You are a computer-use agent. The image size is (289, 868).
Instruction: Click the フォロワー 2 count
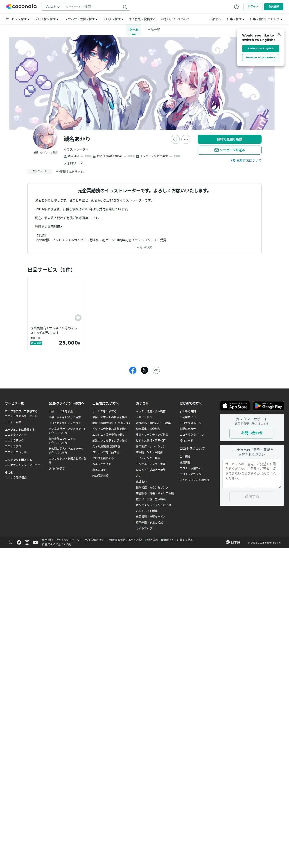pyautogui.click(x=73, y=163)
